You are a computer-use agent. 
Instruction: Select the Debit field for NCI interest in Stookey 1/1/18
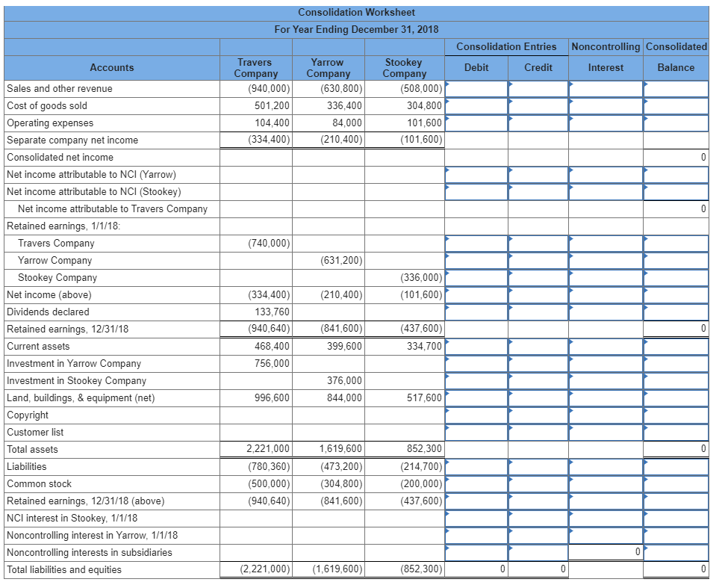[x=476, y=518]
